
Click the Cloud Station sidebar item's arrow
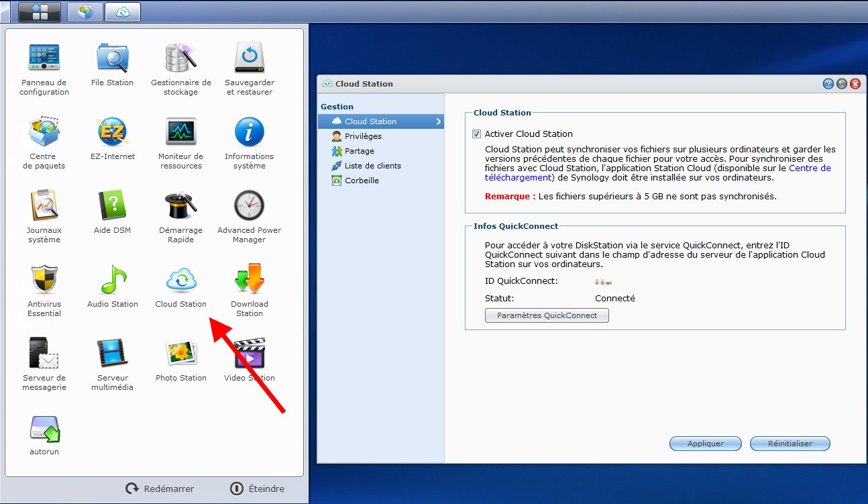(x=439, y=121)
